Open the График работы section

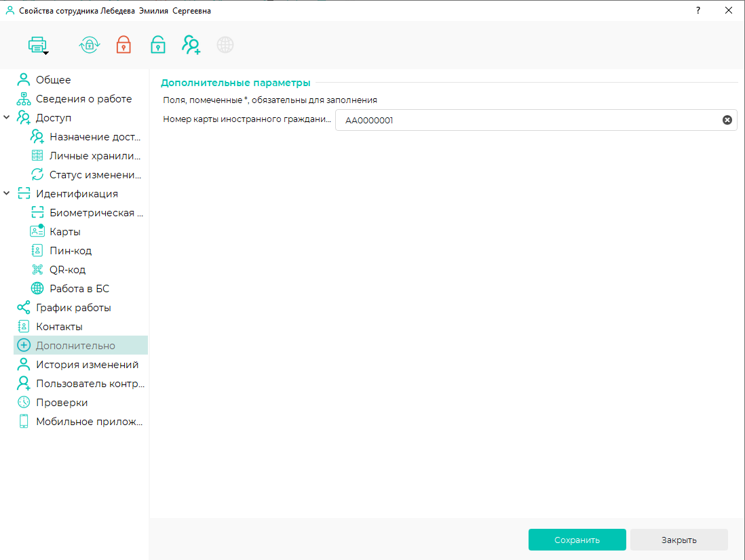(x=73, y=308)
